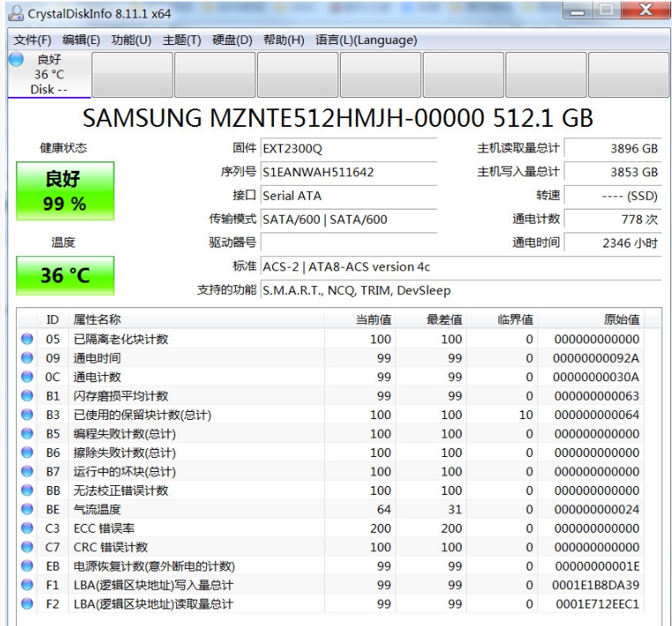Image resolution: width=672 pixels, height=626 pixels.
Task: Click the 属性名称 column header
Action: (196, 320)
